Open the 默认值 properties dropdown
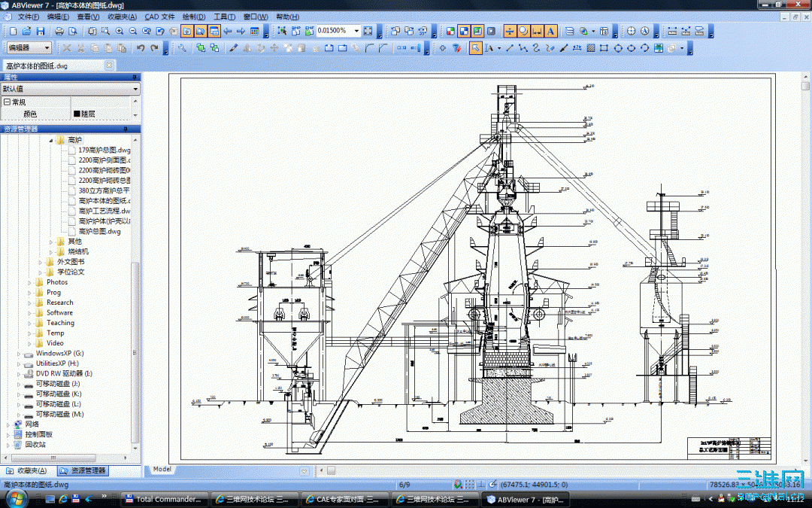This screenshot has height=508, width=812. coord(135,89)
